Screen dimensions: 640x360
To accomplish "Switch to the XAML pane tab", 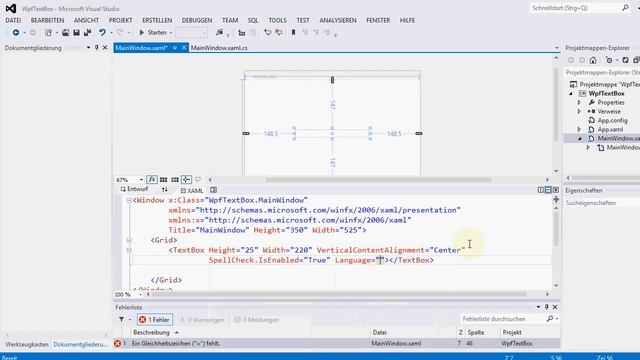I will click(x=192, y=190).
